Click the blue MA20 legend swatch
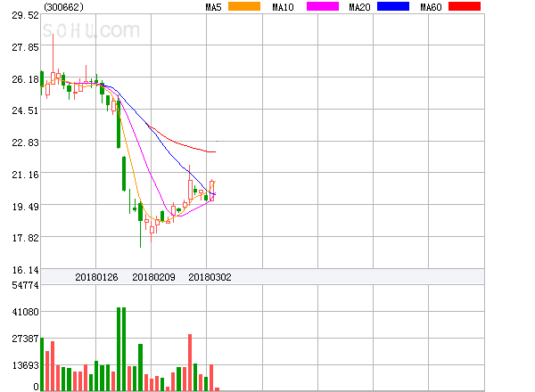 click(x=393, y=6)
